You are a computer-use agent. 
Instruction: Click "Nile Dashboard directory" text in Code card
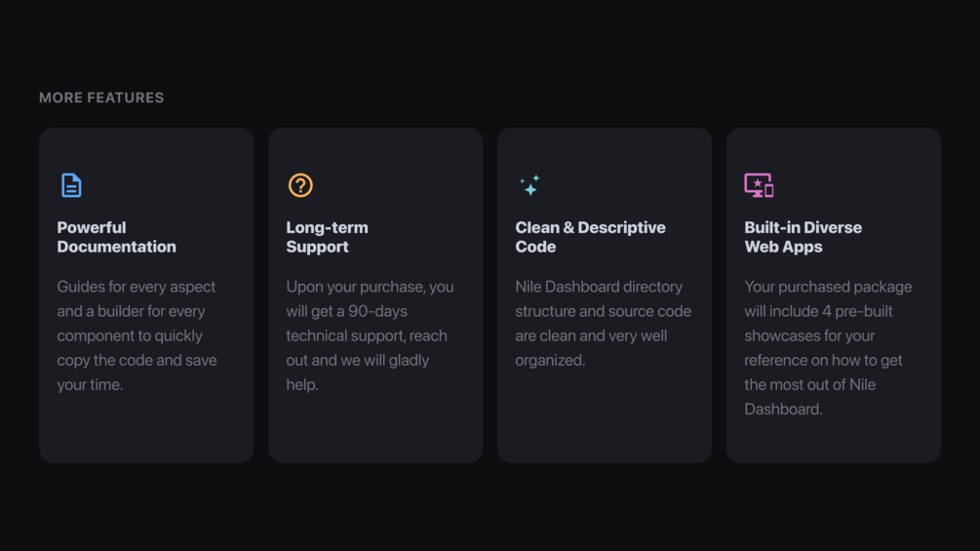point(599,287)
